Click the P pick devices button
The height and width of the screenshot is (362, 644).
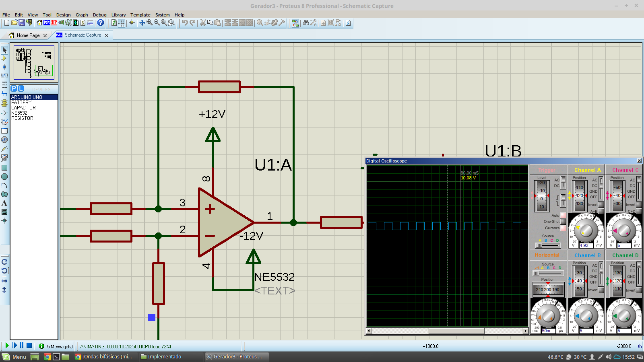pyautogui.click(x=14, y=88)
